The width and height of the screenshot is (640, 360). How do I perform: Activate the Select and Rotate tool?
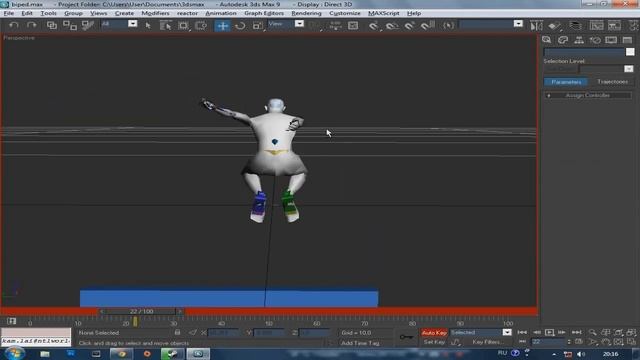tap(240, 26)
